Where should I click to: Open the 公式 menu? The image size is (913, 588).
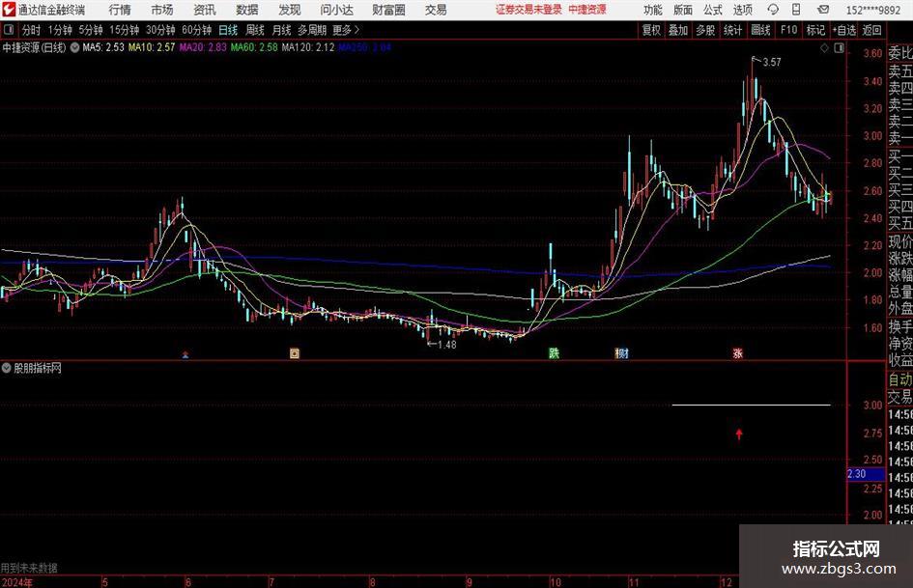point(713,10)
